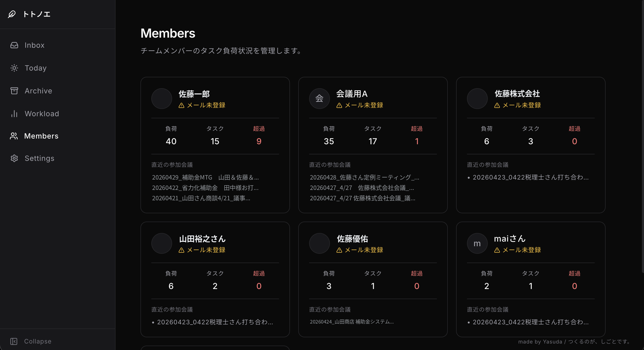Collapse the sidebar using Collapse label

[38, 341]
